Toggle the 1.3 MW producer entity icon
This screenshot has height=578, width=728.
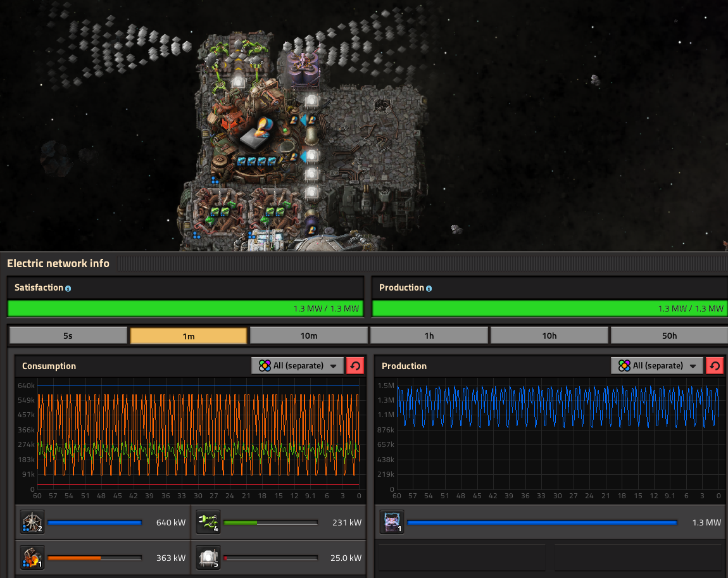coord(392,522)
